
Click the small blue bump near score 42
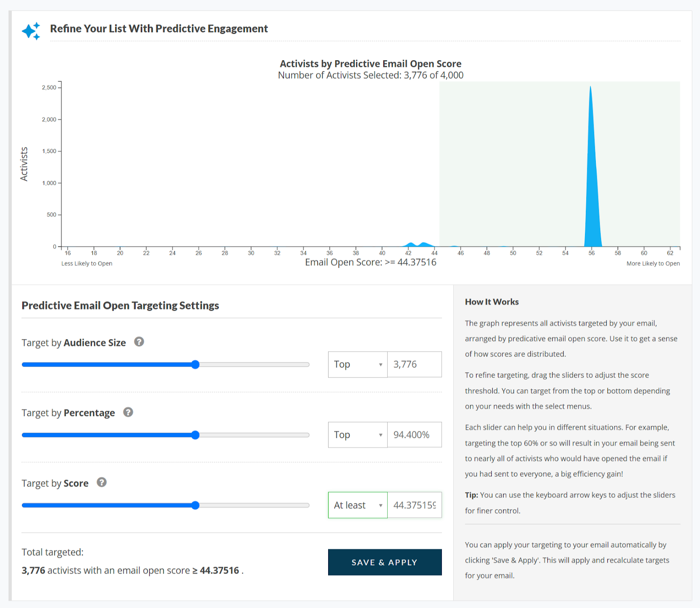[410, 245]
